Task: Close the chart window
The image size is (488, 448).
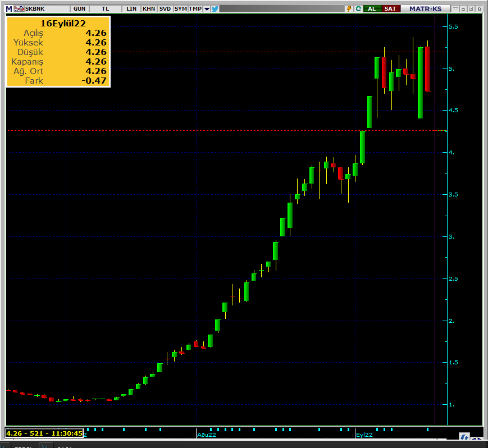Action: [x=479, y=9]
